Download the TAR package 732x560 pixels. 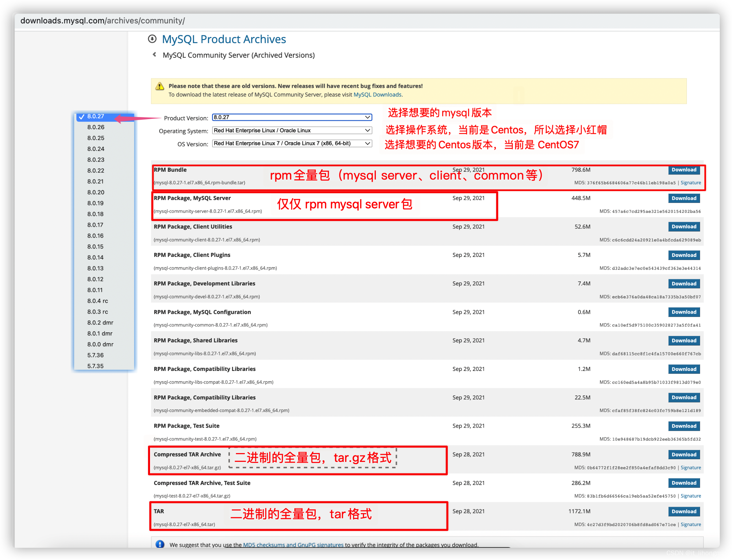tap(684, 511)
